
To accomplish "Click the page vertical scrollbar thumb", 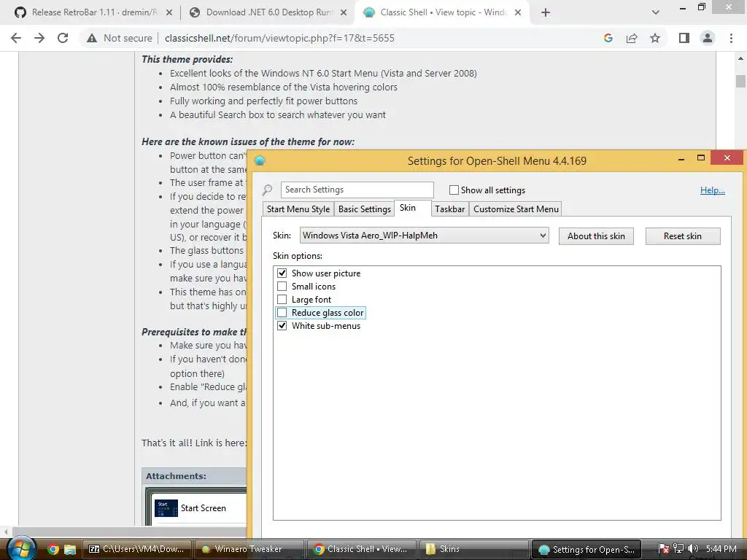I will click(740, 82).
